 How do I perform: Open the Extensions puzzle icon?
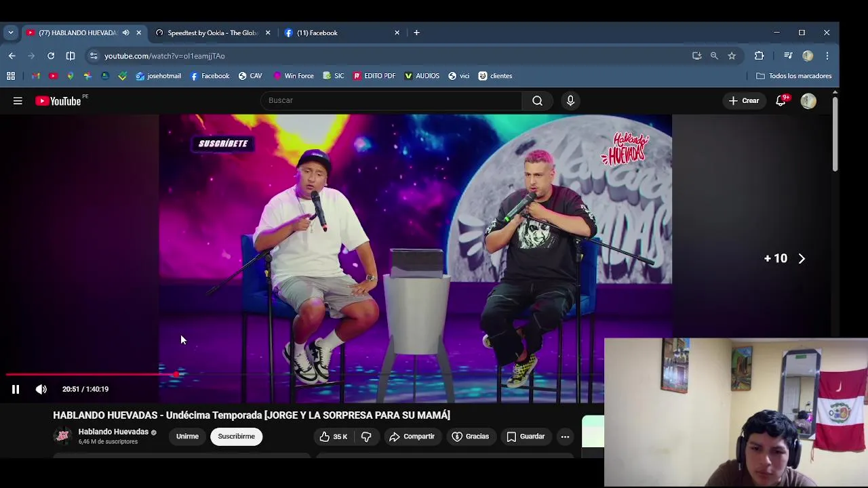click(x=759, y=56)
